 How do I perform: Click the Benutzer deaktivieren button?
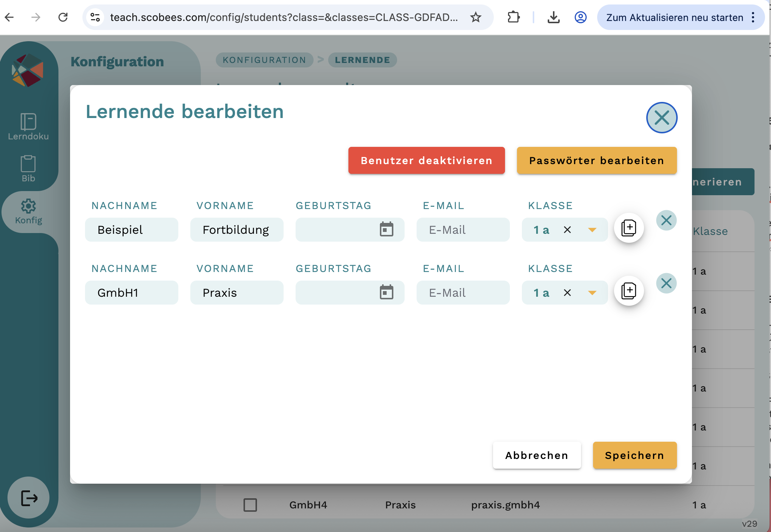426,160
